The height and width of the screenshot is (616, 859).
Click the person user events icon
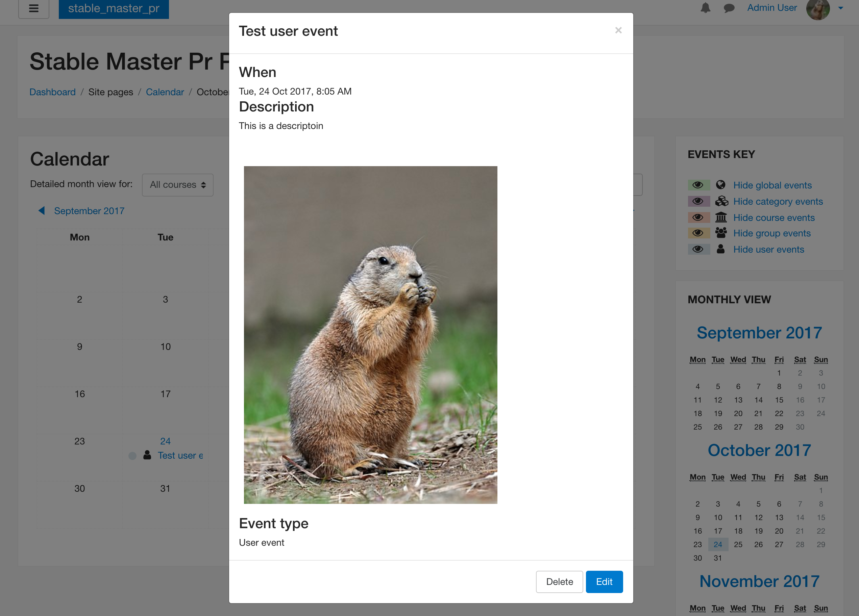721,249
